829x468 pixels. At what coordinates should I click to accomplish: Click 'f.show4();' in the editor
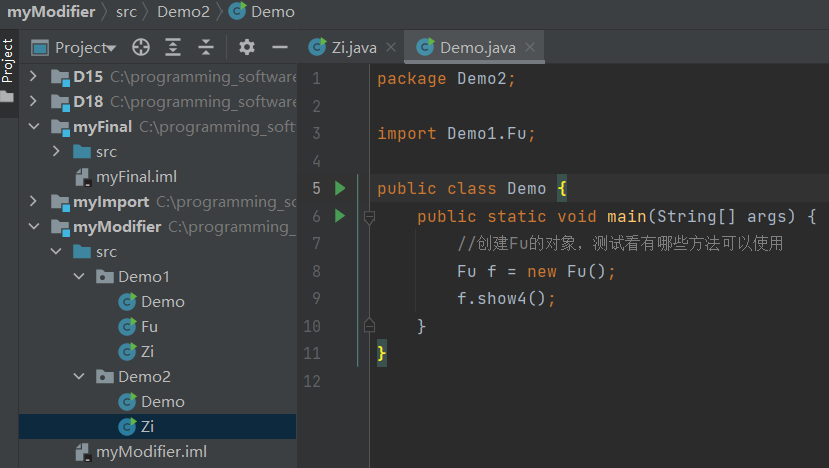pos(506,299)
